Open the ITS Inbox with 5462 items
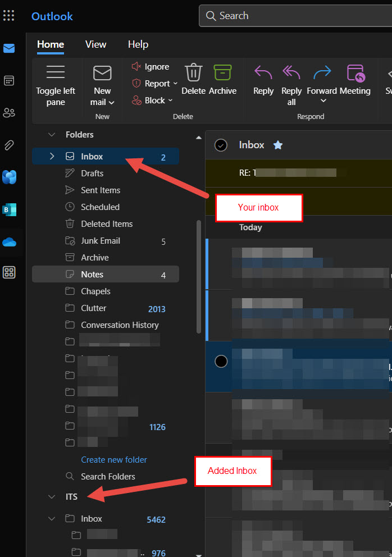Screen dimensions: 392x557 coord(106,519)
